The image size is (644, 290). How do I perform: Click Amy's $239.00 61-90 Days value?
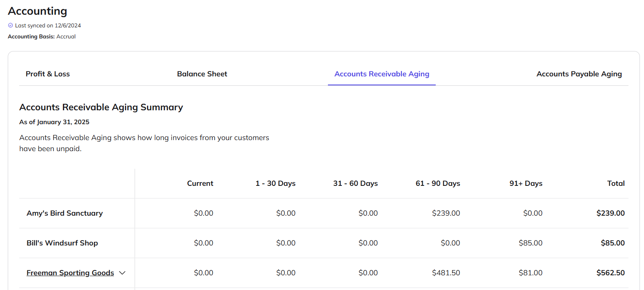(x=446, y=213)
